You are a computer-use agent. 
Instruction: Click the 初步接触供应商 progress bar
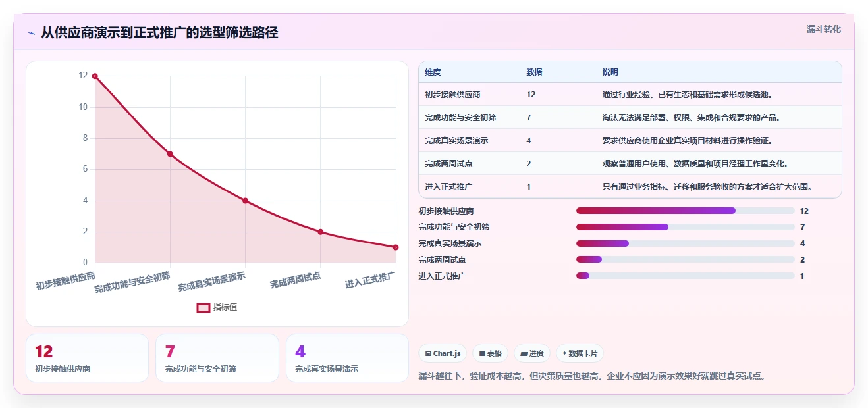point(685,211)
